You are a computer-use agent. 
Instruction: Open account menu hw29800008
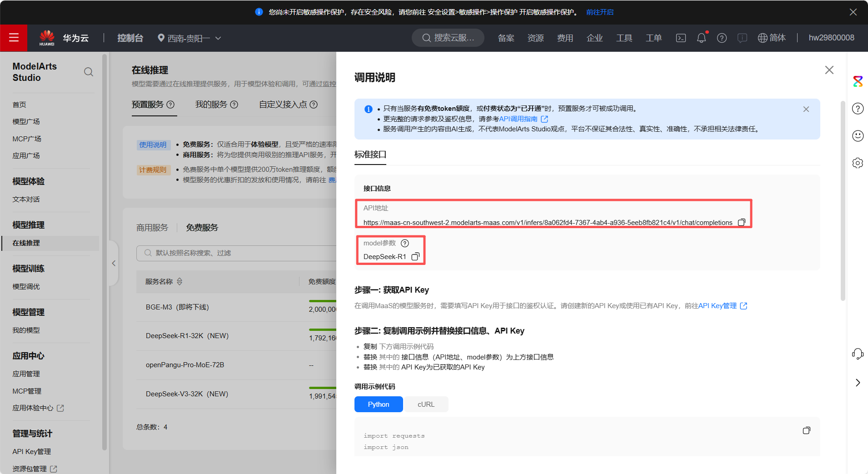click(x=831, y=38)
